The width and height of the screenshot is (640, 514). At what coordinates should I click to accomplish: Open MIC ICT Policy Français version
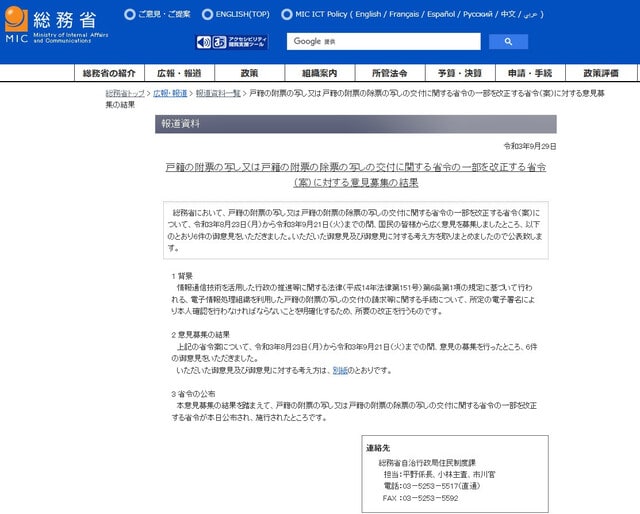click(404, 14)
